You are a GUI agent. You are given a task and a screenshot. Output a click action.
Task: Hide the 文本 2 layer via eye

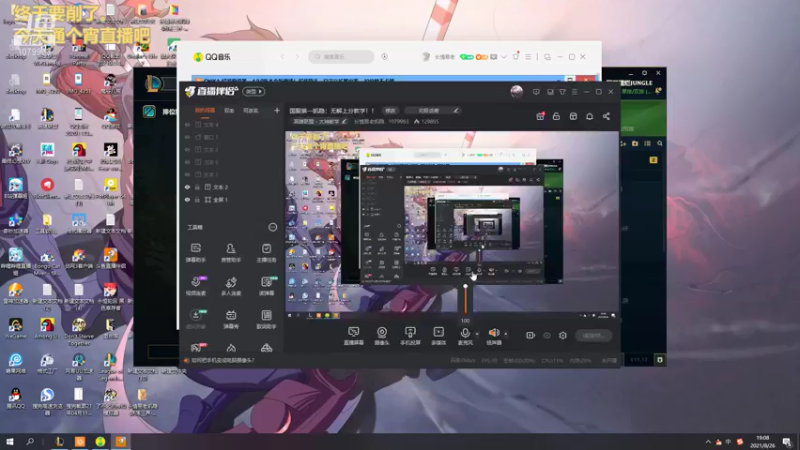[188, 187]
